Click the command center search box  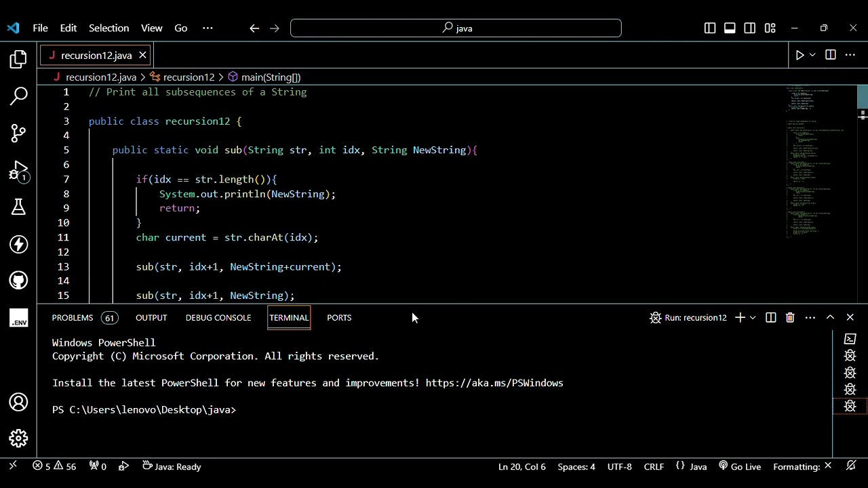click(x=456, y=28)
